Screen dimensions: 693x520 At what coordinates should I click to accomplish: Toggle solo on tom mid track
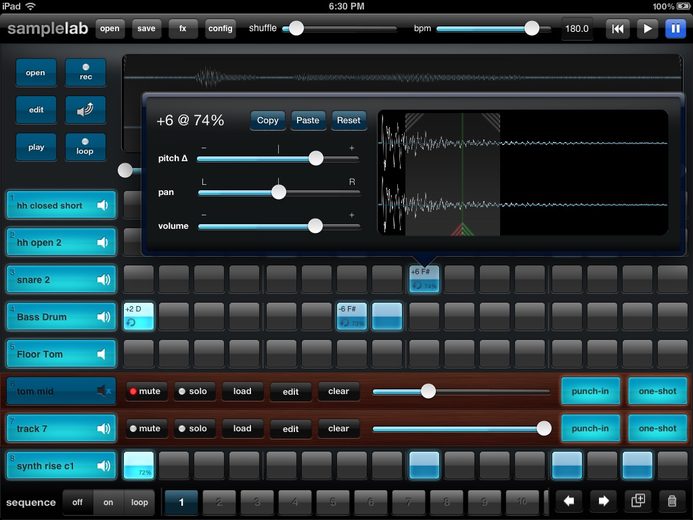point(193,391)
